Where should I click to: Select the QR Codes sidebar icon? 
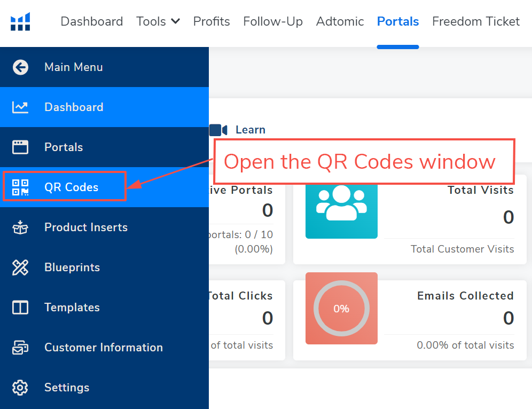tap(20, 187)
